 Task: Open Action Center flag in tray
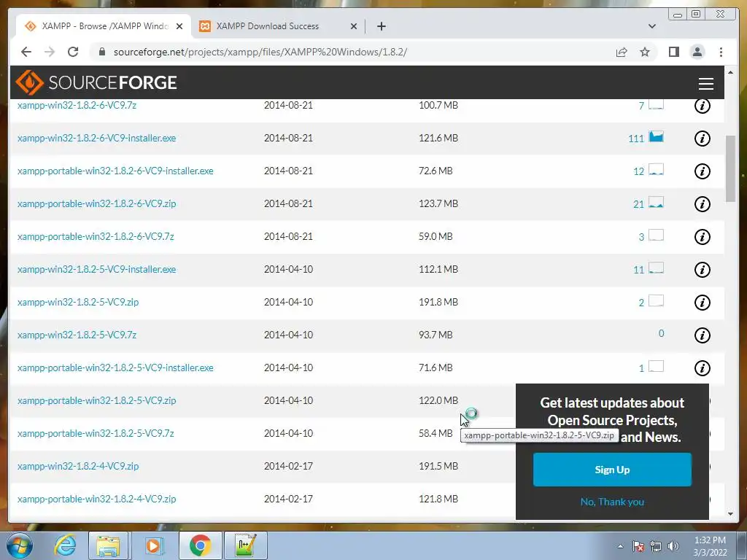point(638,546)
